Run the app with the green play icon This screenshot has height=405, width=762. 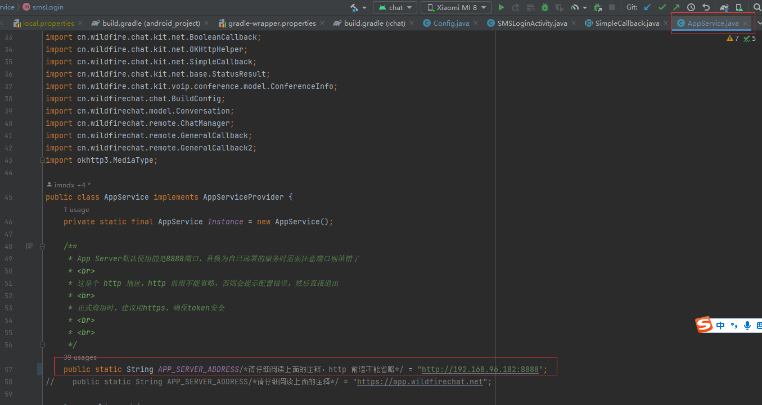tap(502, 7)
